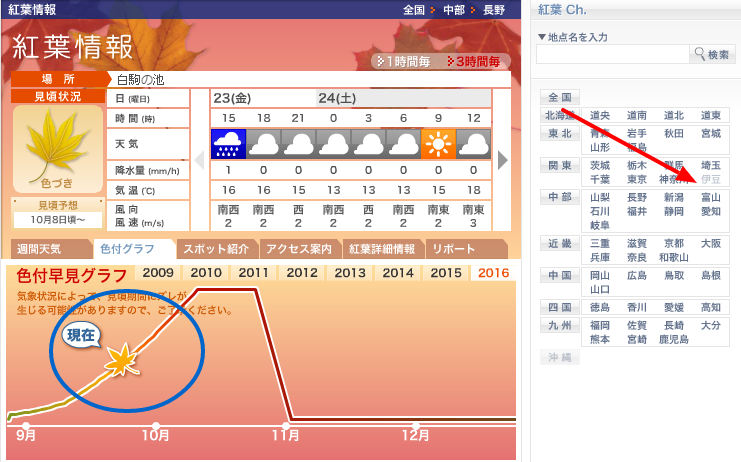Open the スポット紹介 tab
741x462 pixels.
click(x=217, y=249)
